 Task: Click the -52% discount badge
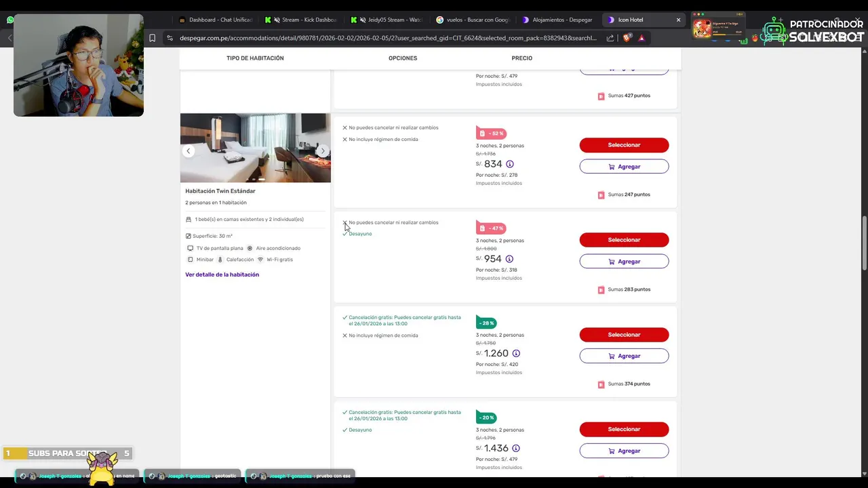pos(491,134)
